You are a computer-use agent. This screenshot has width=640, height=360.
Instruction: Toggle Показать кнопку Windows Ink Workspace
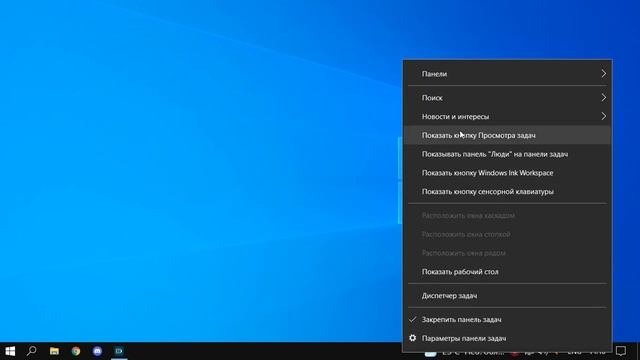[x=507, y=173]
